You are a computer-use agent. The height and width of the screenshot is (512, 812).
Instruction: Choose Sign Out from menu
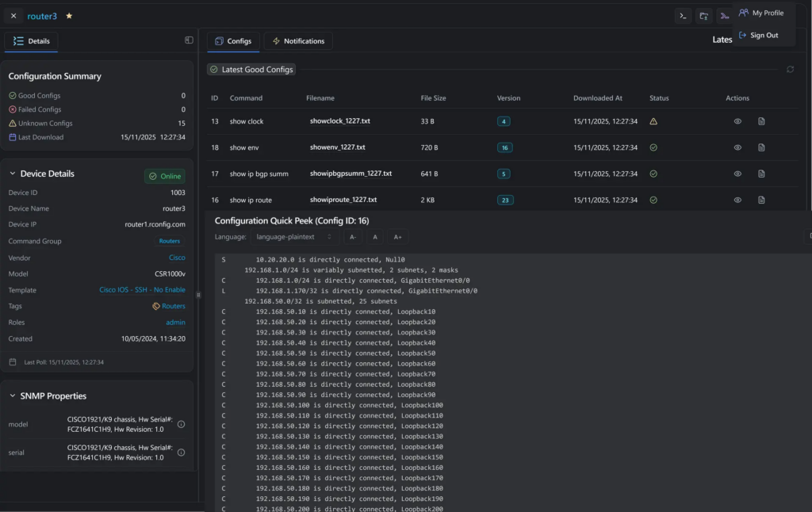(759, 35)
